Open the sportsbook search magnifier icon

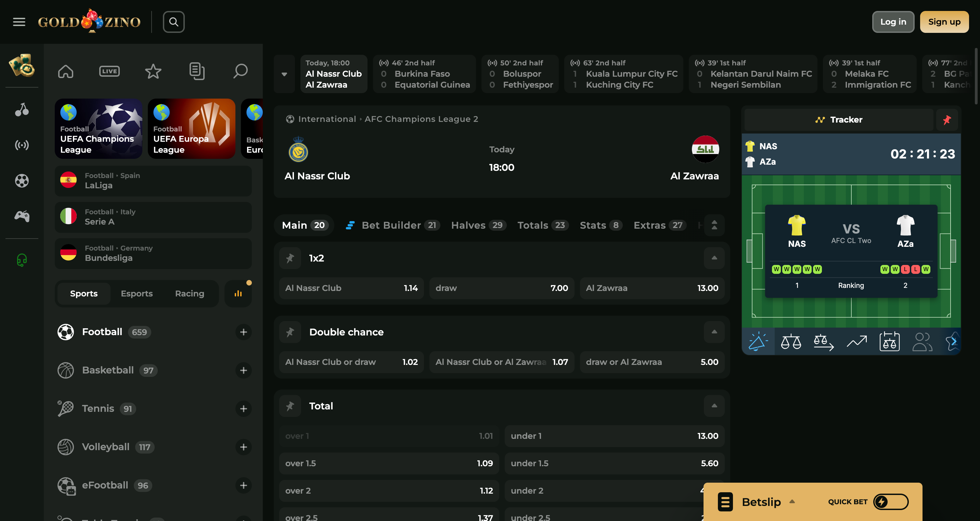pos(241,71)
